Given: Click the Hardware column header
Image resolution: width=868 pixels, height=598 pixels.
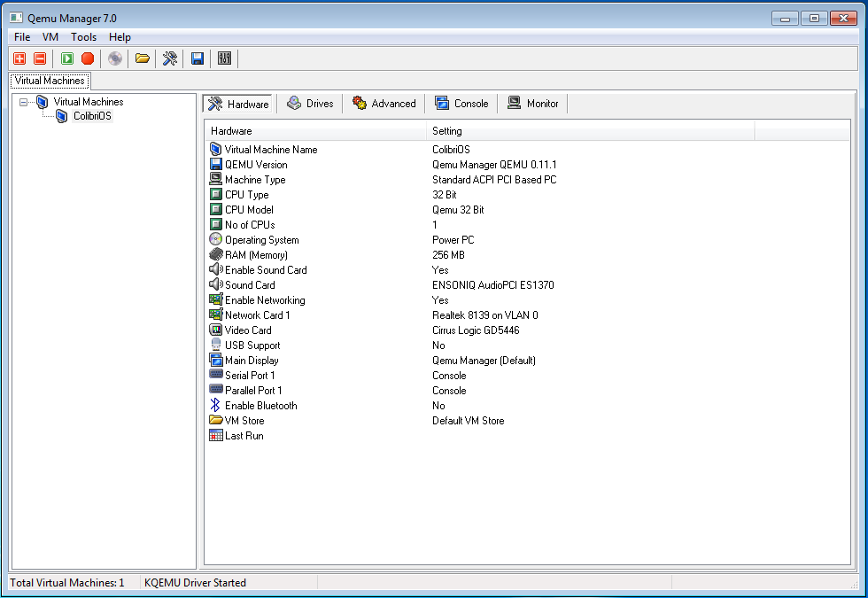Looking at the screenshot, I should tap(315, 131).
